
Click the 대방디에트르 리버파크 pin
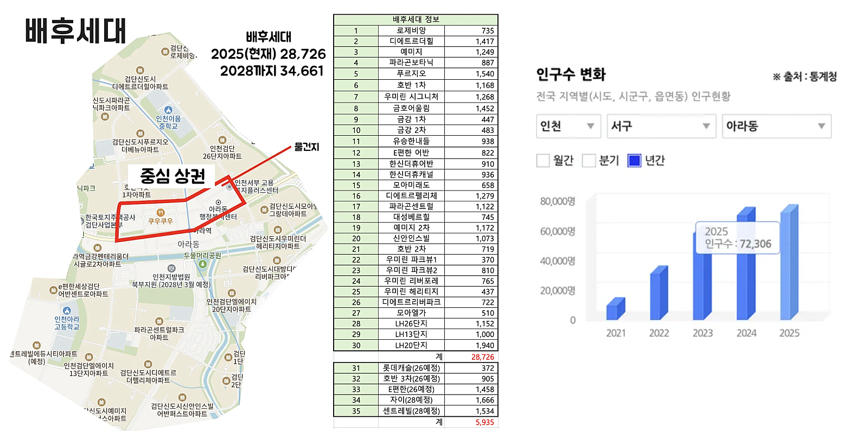[x=277, y=261]
